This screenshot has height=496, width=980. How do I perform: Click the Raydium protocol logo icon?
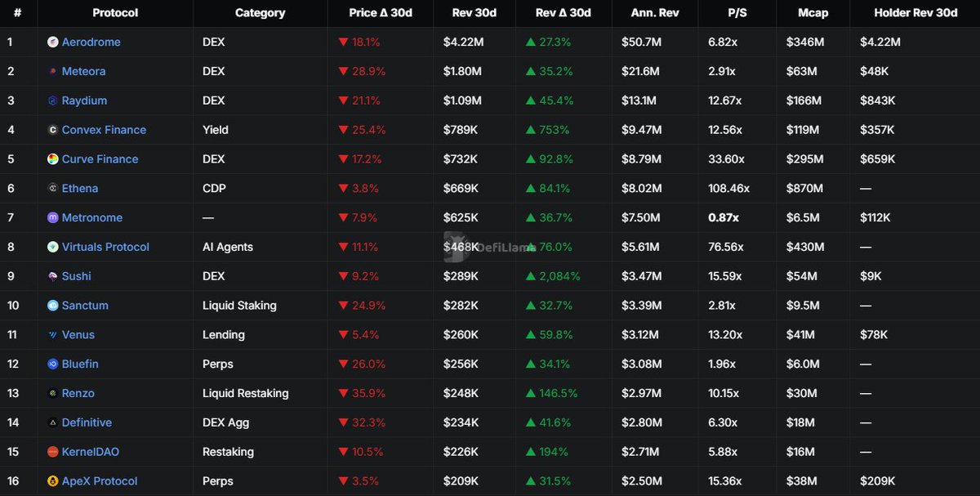pos(53,101)
